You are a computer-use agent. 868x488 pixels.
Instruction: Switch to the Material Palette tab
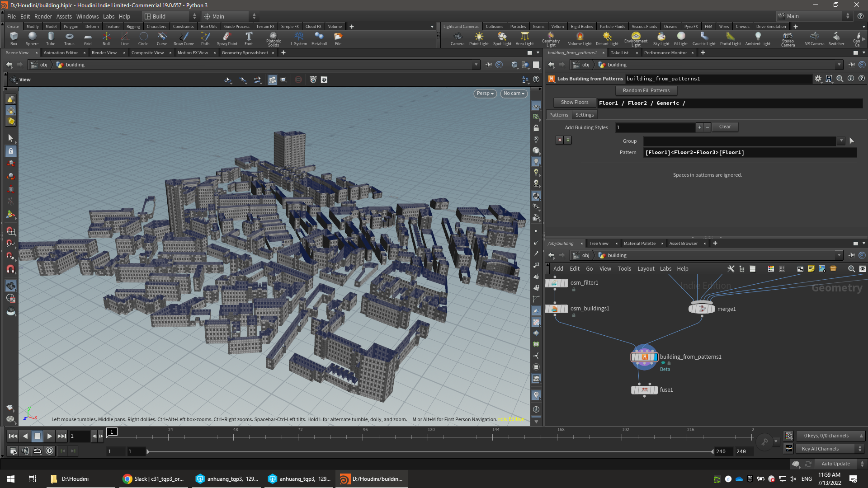[x=639, y=243]
